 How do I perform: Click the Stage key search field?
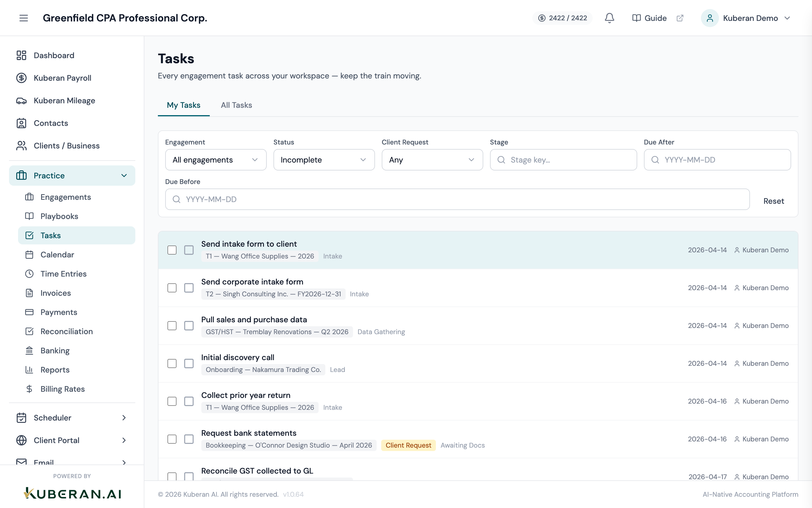coord(563,159)
